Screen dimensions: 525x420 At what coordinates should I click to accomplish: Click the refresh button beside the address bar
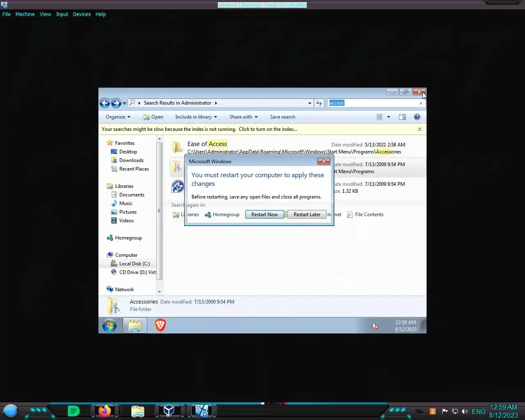coord(319,103)
